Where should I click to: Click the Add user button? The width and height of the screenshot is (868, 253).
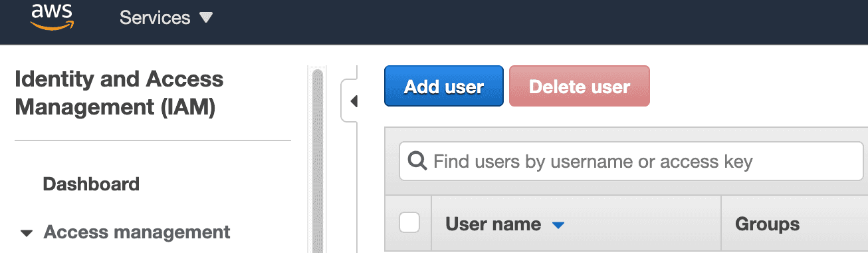pyautogui.click(x=444, y=86)
